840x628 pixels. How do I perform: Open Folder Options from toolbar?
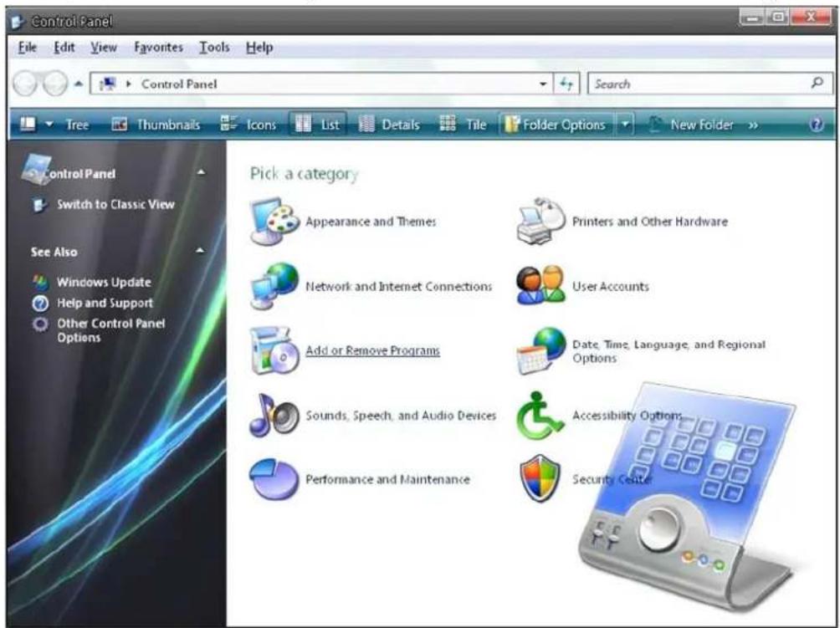(556, 125)
